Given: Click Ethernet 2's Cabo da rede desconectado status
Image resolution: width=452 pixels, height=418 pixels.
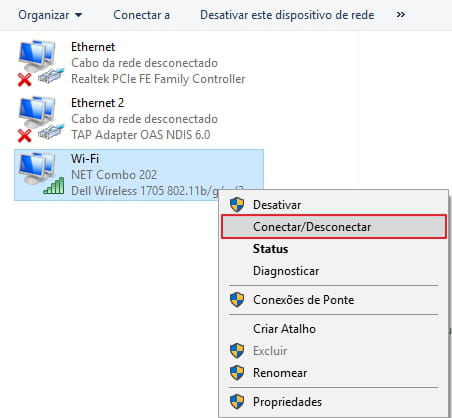Looking at the screenshot, I should point(144,119).
